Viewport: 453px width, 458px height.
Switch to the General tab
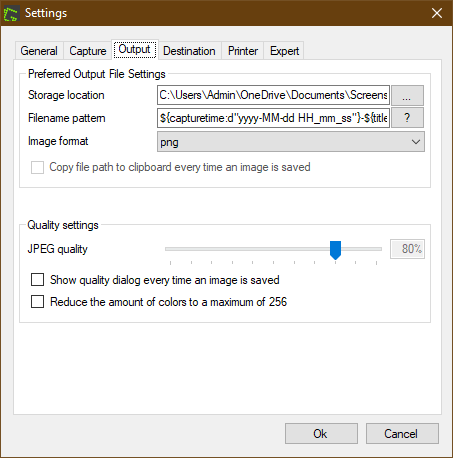tap(39, 51)
